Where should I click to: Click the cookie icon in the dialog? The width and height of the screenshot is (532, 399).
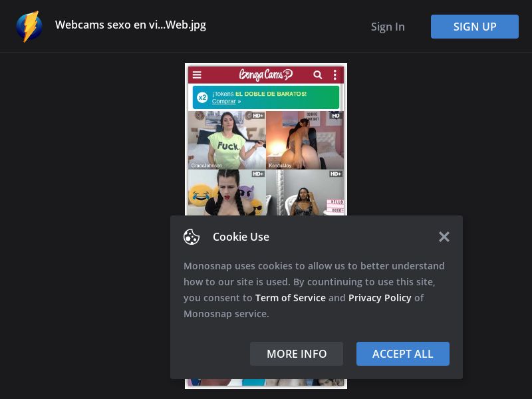[192, 237]
